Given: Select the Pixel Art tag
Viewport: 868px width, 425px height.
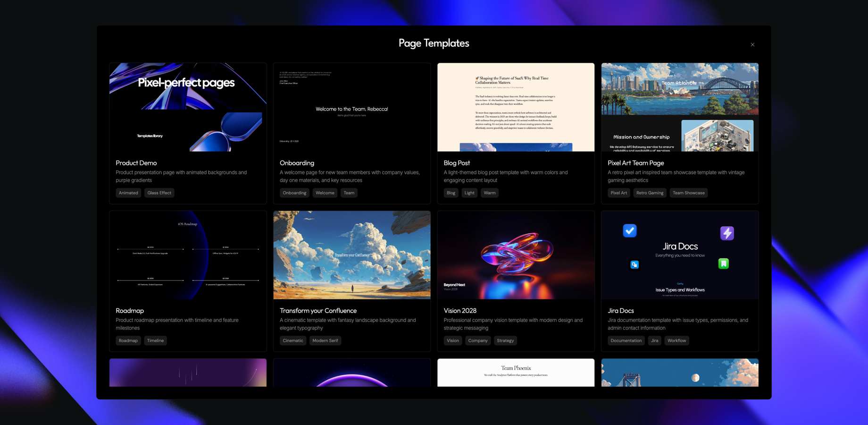Looking at the screenshot, I should point(618,193).
